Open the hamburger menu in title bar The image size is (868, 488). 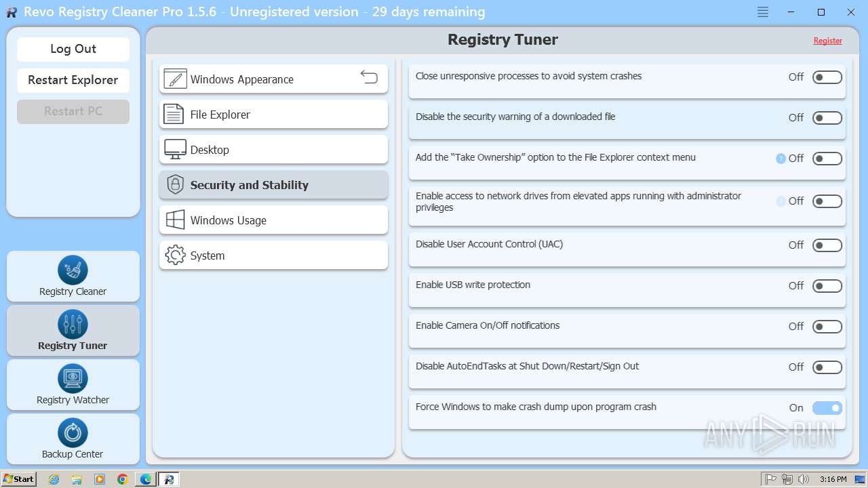click(x=763, y=12)
